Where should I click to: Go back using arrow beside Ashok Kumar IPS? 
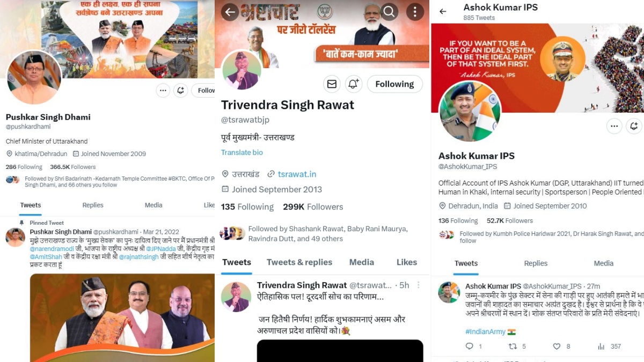[x=443, y=11]
